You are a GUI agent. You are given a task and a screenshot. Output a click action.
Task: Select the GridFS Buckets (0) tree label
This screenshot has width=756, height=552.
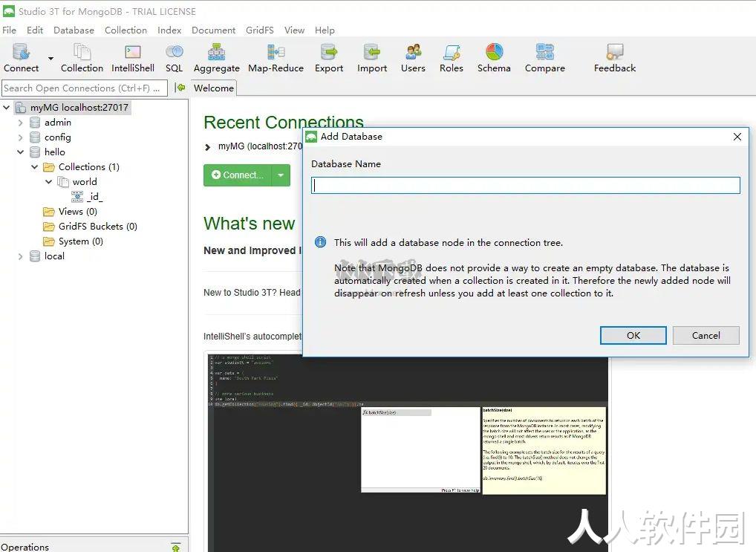click(98, 227)
